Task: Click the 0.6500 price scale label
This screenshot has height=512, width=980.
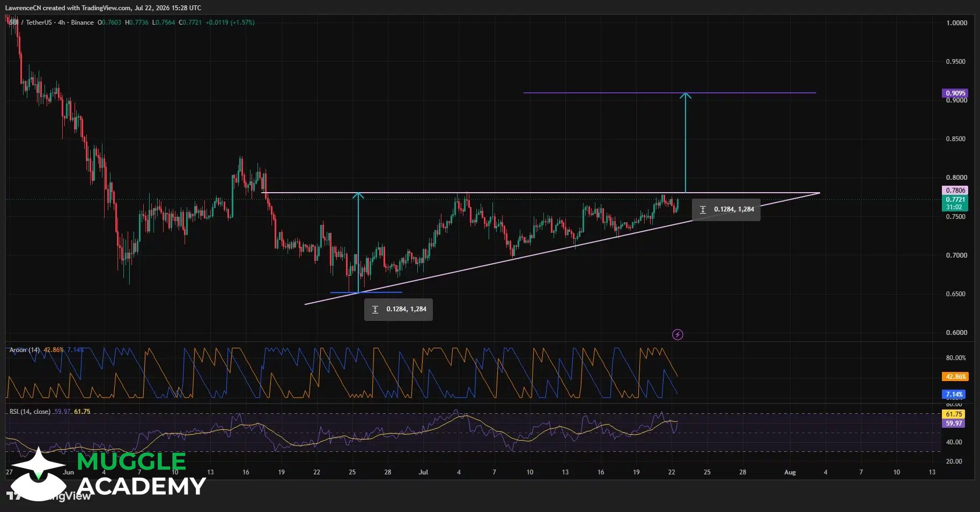Action: (x=955, y=294)
